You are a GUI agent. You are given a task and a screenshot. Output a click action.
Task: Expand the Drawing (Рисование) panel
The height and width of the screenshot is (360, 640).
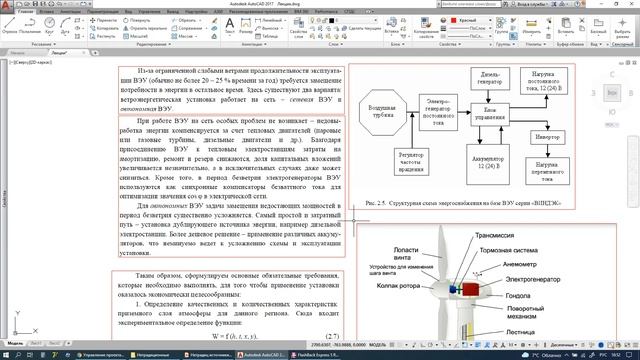tap(44, 44)
